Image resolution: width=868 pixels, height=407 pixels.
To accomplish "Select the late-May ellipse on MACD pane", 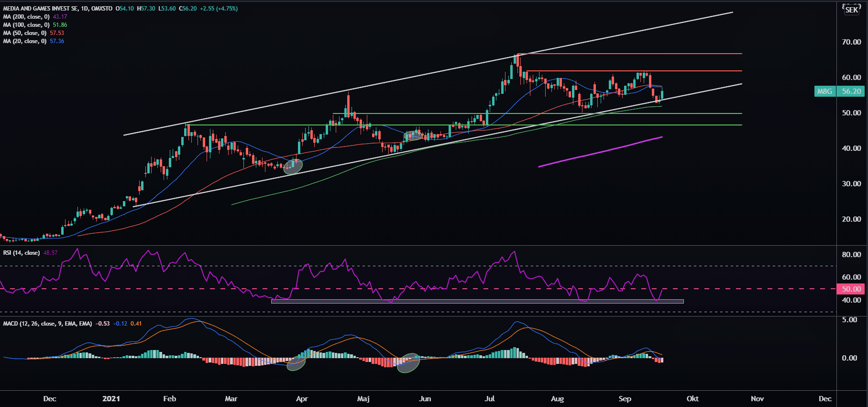I will [x=408, y=363].
